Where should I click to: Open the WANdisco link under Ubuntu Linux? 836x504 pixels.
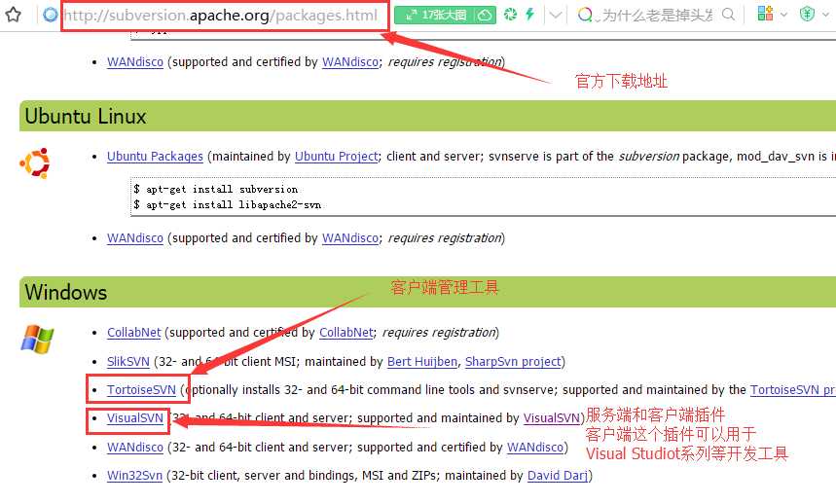[x=135, y=238]
